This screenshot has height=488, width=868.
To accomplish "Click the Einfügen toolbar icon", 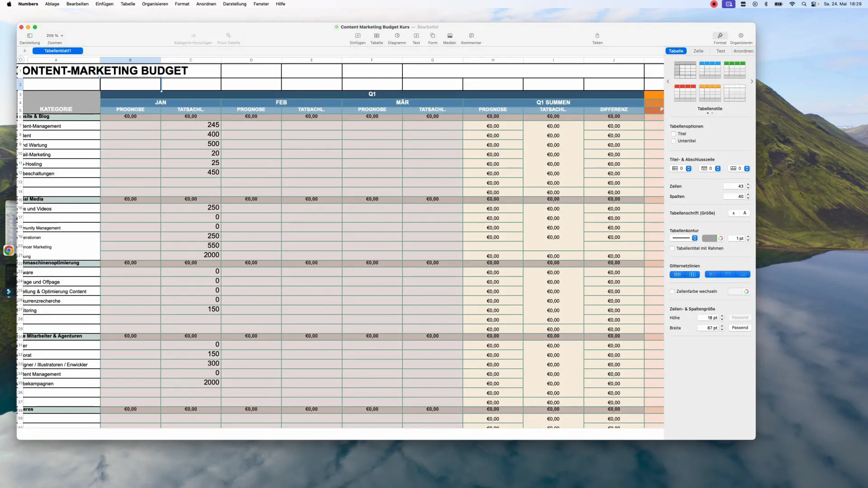I will [x=358, y=36].
